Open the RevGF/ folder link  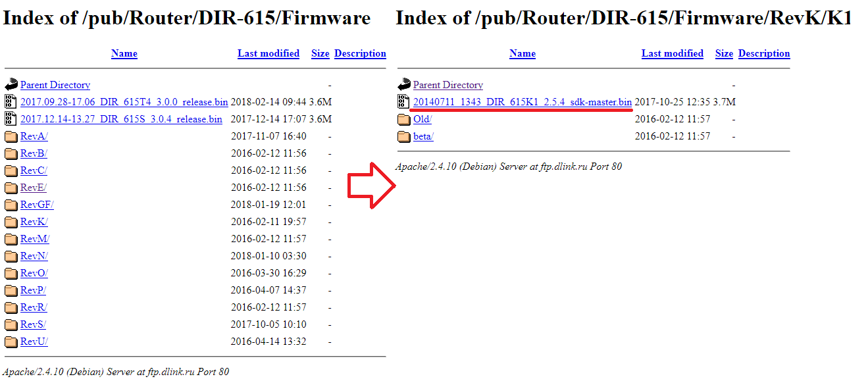(x=37, y=205)
